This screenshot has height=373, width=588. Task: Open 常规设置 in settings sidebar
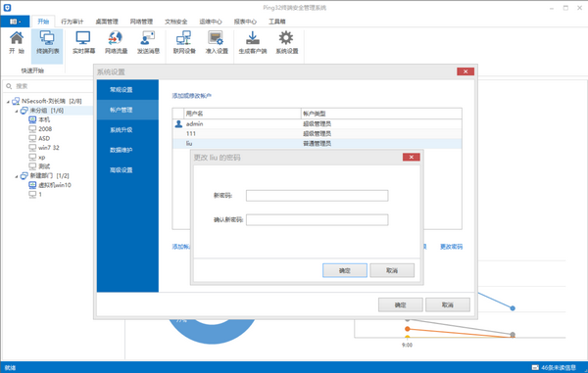tap(127, 89)
